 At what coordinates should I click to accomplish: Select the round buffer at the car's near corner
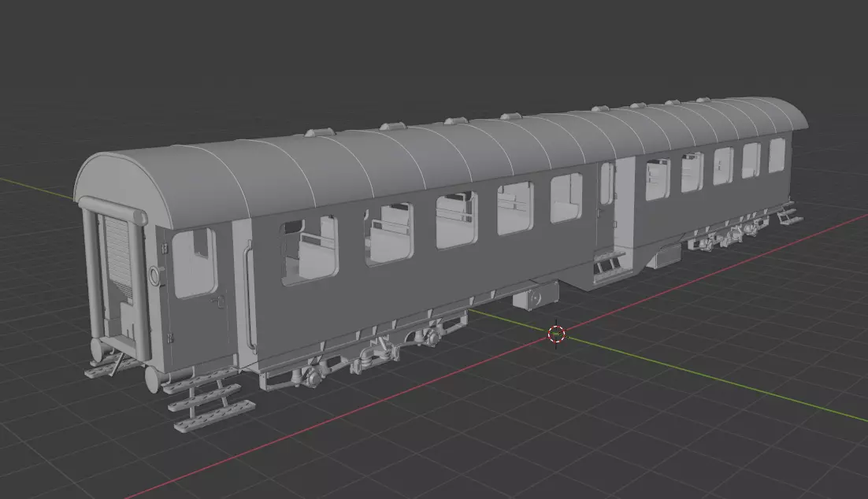(154, 379)
